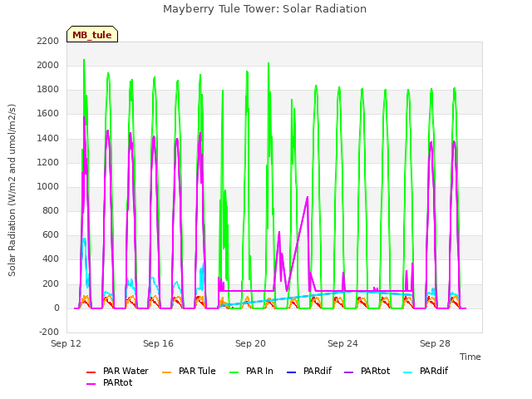Click the orange PAR Tule color marker
This screenshot has height=399, width=532.
166,372
